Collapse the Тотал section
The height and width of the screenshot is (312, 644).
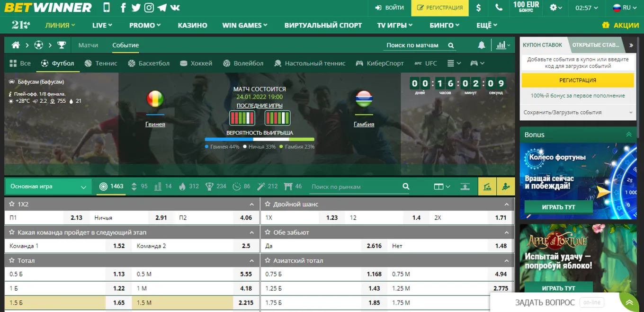click(251, 261)
